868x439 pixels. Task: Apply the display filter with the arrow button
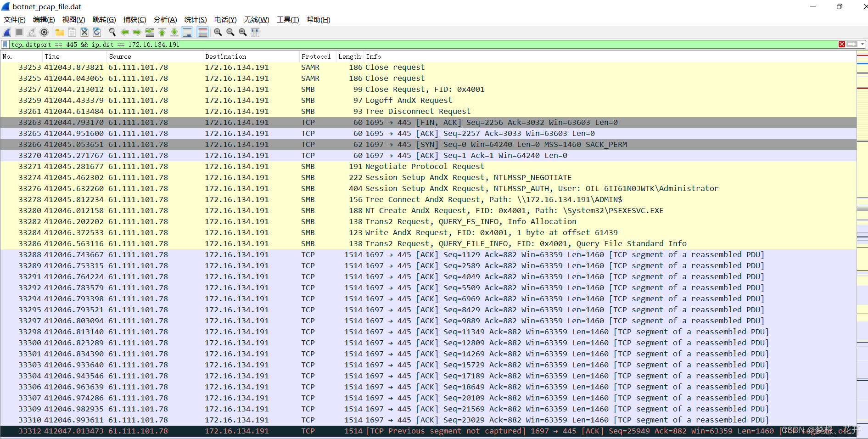852,44
